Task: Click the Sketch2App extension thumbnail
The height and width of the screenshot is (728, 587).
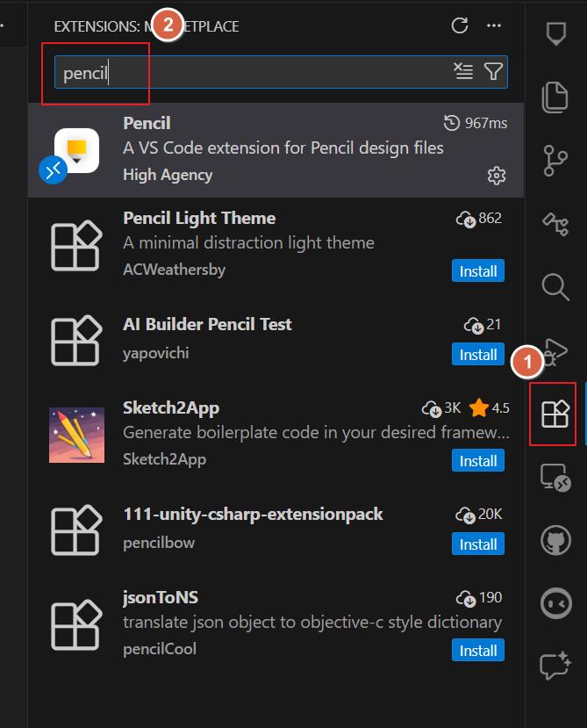Action: [x=76, y=434]
